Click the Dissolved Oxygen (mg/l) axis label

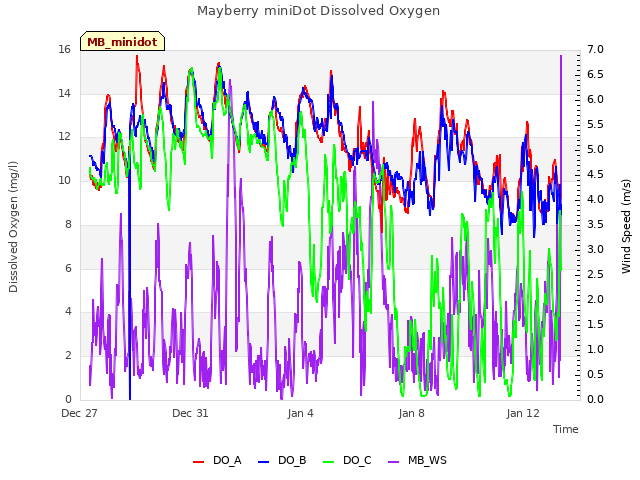tap(13, 227)
